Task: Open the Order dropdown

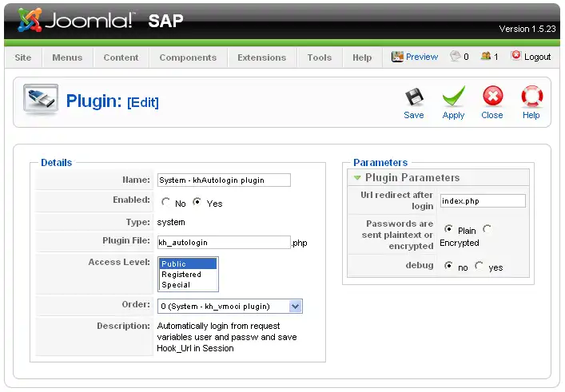Action: (x=295, y=306)
